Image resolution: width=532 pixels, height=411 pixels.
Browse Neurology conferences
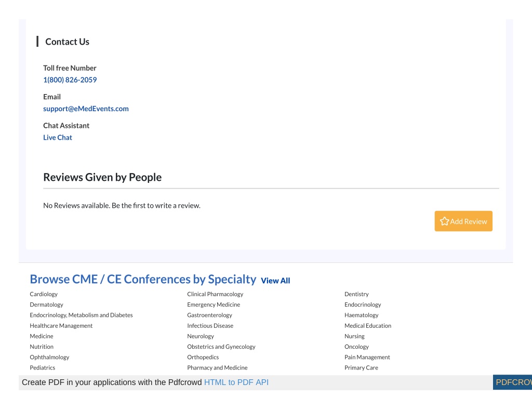point(201,336)
